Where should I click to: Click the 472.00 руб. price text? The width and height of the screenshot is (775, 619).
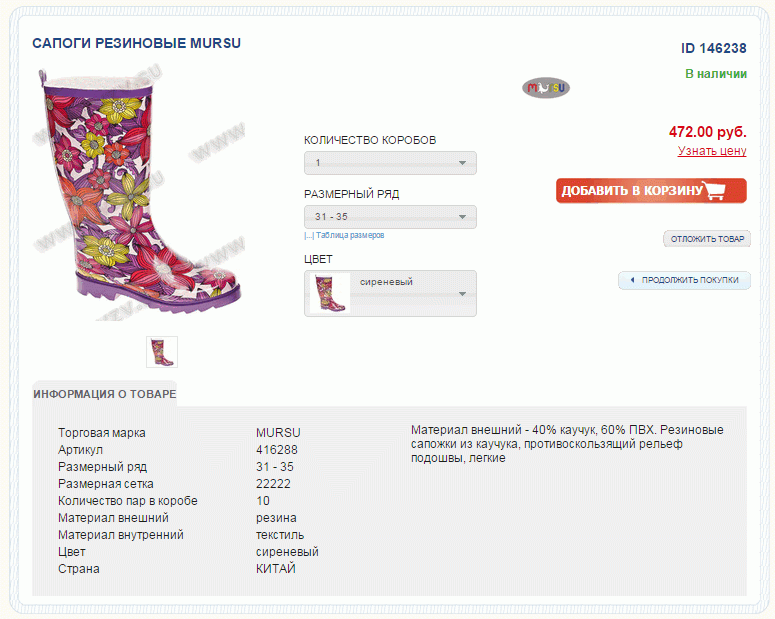707,132
